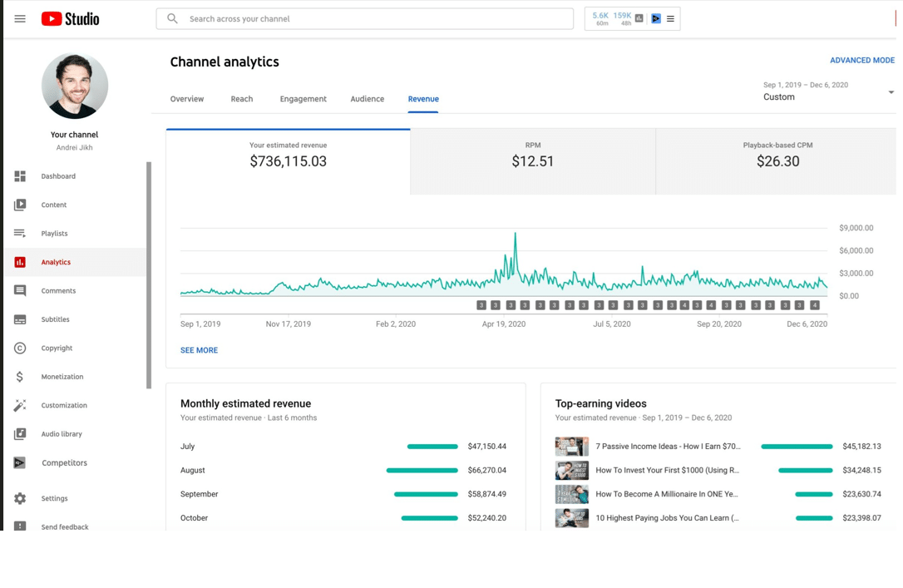Switch to the Reach tab
Screen dimensions: 903x588
[242, 99]
